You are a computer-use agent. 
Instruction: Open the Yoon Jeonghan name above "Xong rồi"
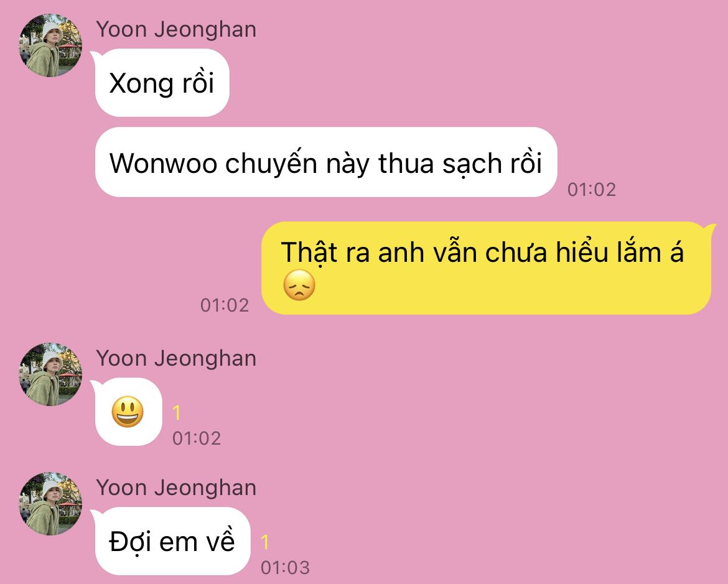[176, 30]
